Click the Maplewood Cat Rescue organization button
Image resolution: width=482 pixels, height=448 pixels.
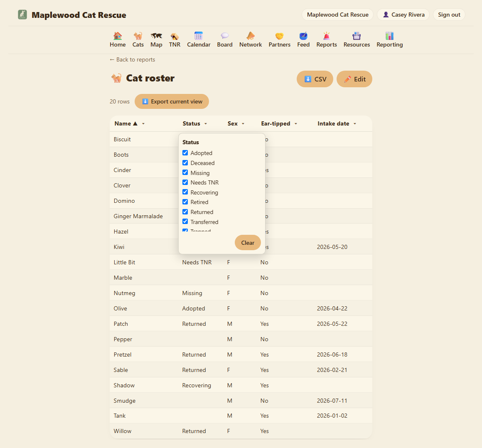(x=337, y=15)
